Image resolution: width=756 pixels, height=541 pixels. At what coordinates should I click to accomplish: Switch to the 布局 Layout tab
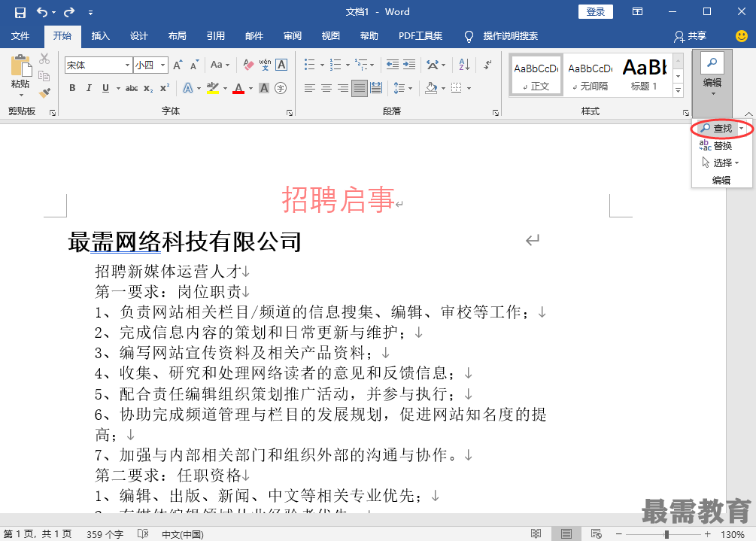(x=177, y=36)
